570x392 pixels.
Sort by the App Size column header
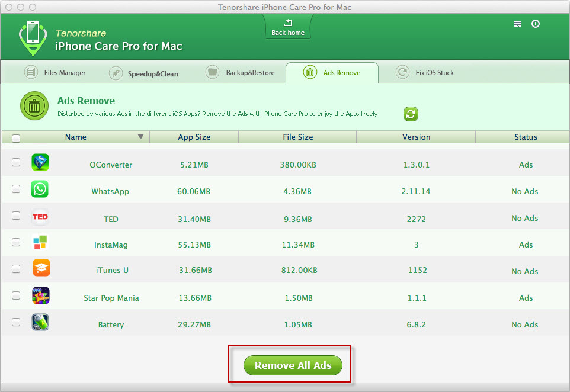(194, 137)
